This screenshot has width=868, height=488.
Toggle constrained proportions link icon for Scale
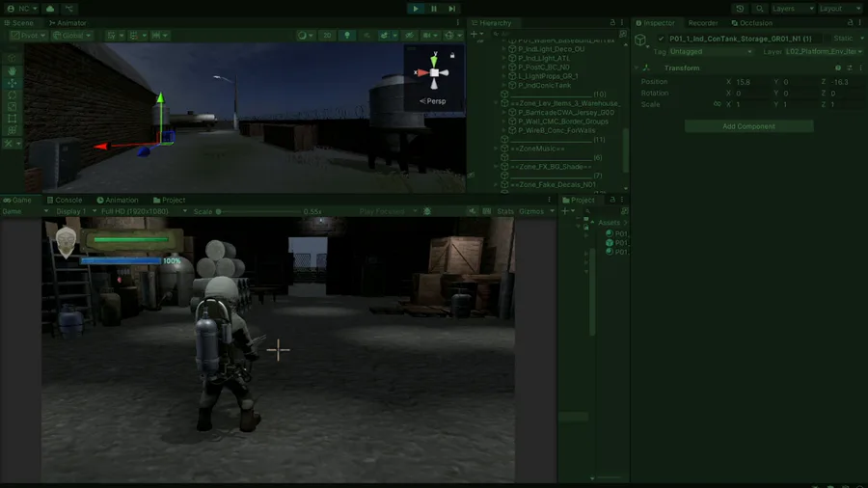coord(717,104)
